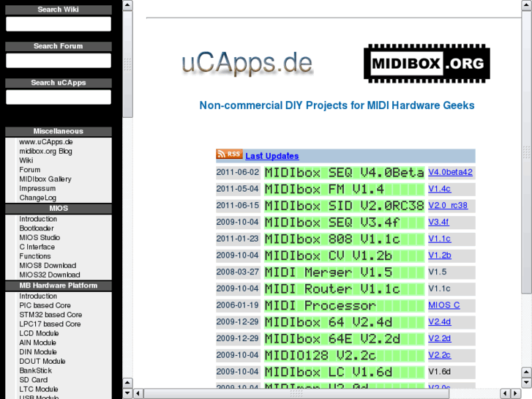This screenshot has height=399, width=532.
Task: Open the ChangeLog page
Action: [37, 198]
